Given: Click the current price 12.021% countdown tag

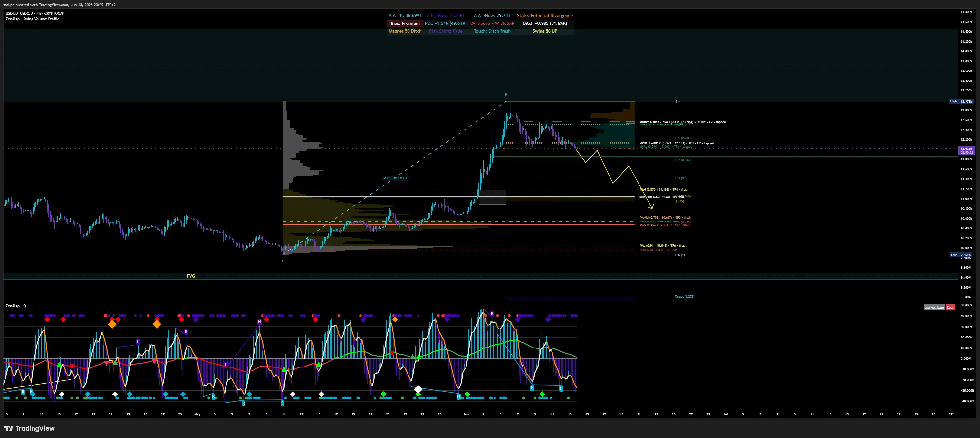Looking at the screenshot, I should tap(966, 151).
